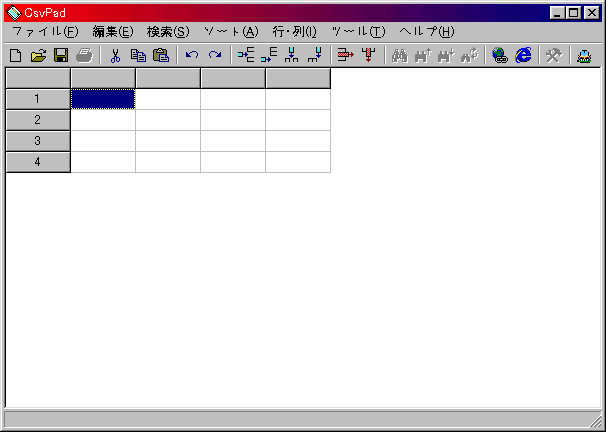606x432 pixels.
Task: Click the first column header
Action: [103, 78]
